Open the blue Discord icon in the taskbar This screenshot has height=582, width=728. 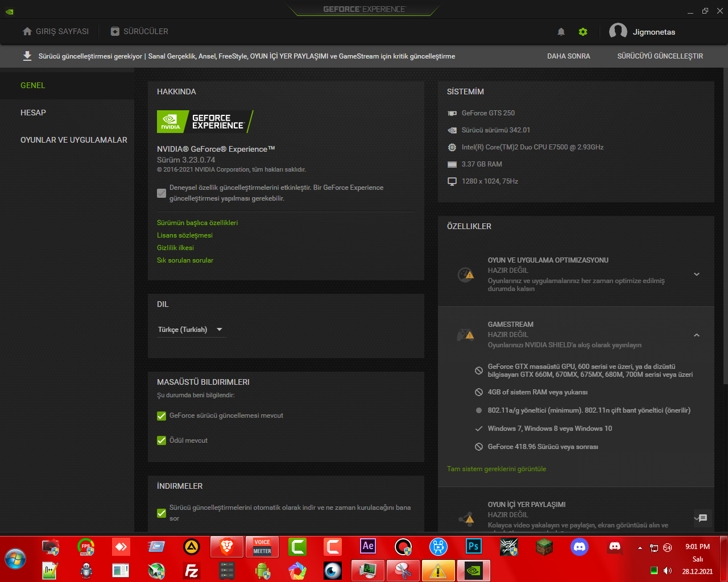pos(580,547)
